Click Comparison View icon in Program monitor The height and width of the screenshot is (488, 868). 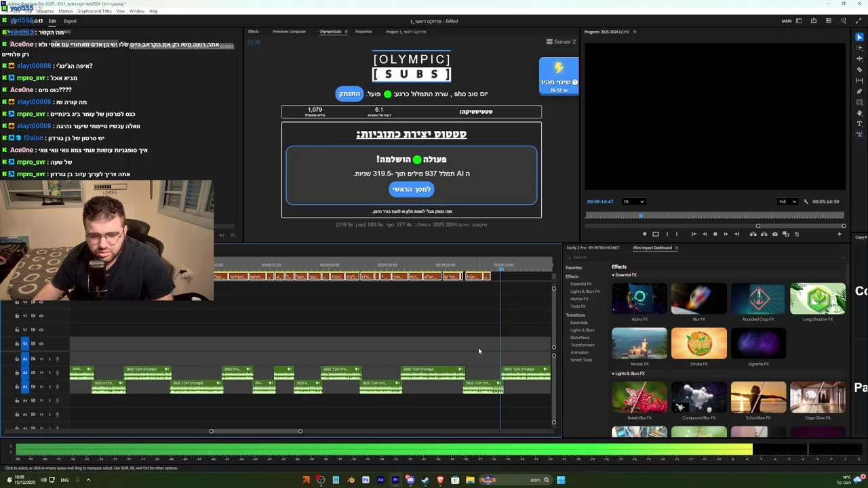click(x=785, y=234)
